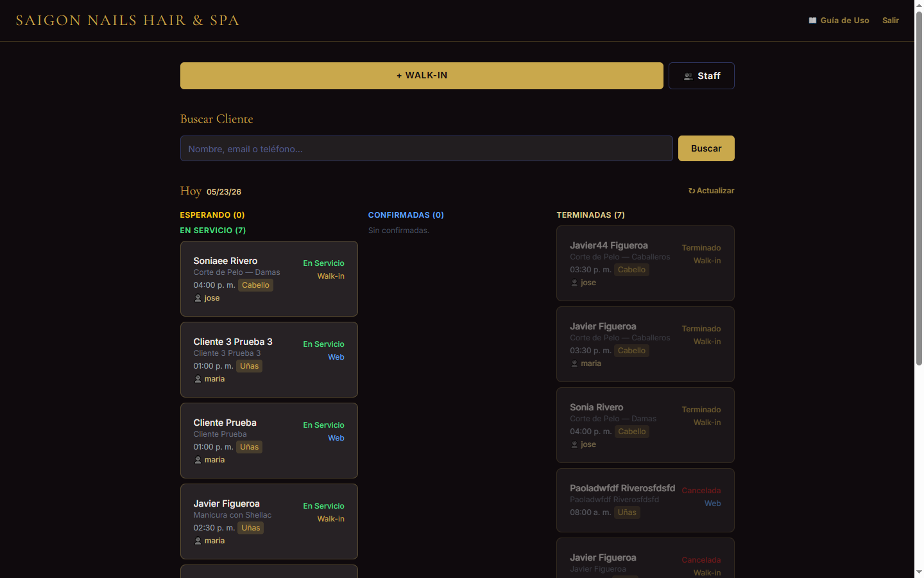Click the Uñas tag on Paoladwfdf Riverosfdsfd's card
Image resolution: width=924 pixels, height=578 pixels.
tap(627, 512)
